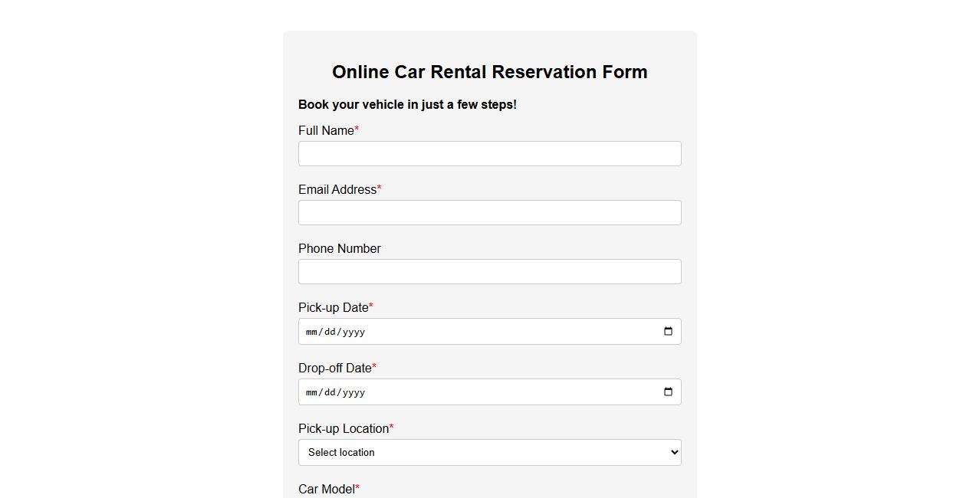
Task: Open the Drop-off Date calendar picker icon
Action: click(668, 392)
